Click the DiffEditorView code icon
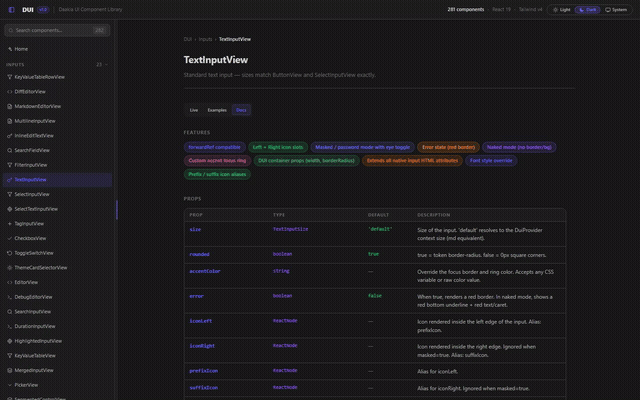The width and height of the screenshot is (640, 400). click(10, 91)
